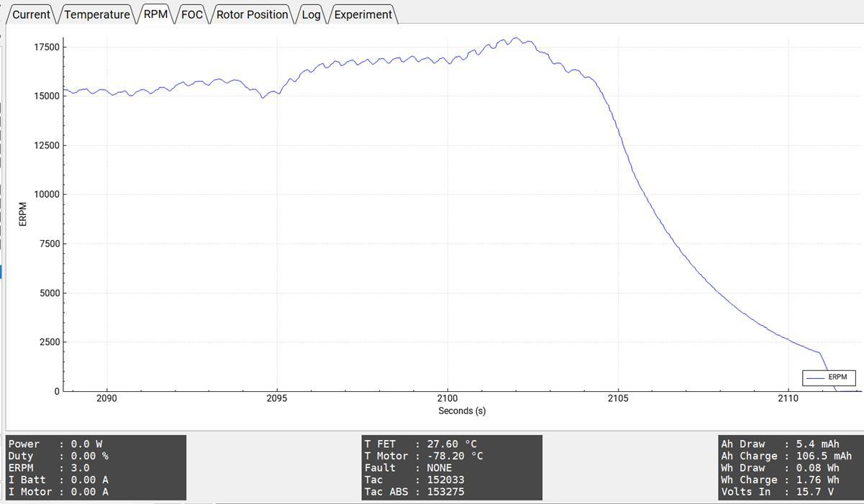The width and height of the screenshot is (864, 504).
Task: Open the Temperature tab
Action: pyautogui.click(x=96, y=14)
